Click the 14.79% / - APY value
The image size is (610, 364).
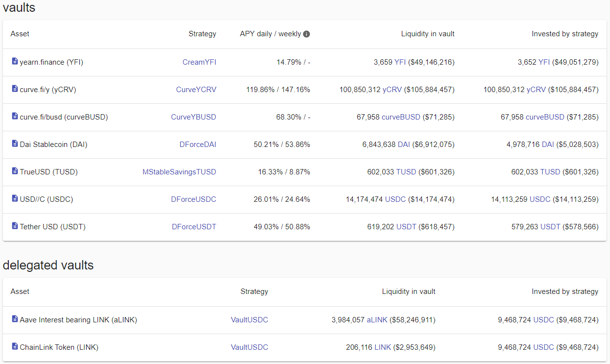click(x=293, y=62)
